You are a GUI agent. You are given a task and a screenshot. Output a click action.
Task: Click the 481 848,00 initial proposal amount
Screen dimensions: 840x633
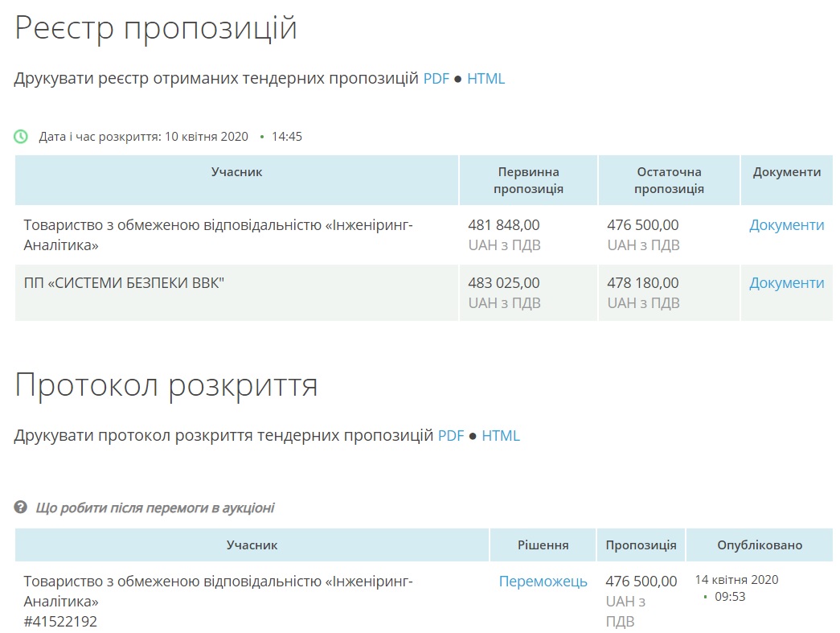504,225
